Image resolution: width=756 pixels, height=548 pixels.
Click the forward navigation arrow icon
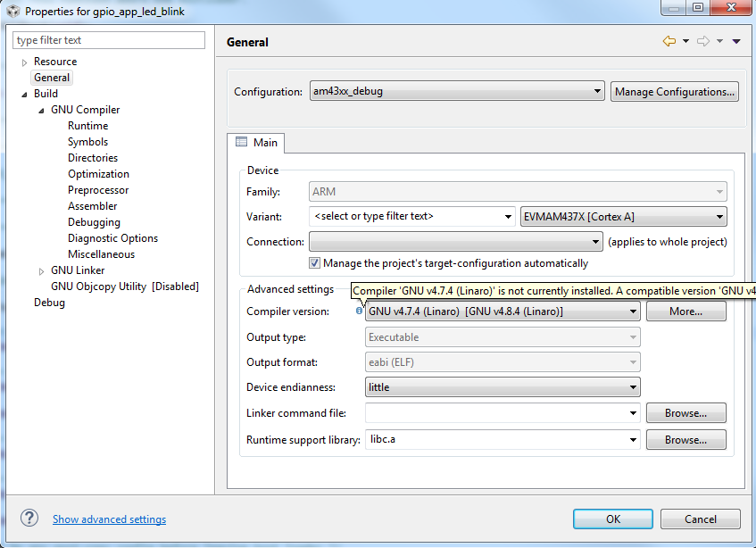tap(703, 41)
